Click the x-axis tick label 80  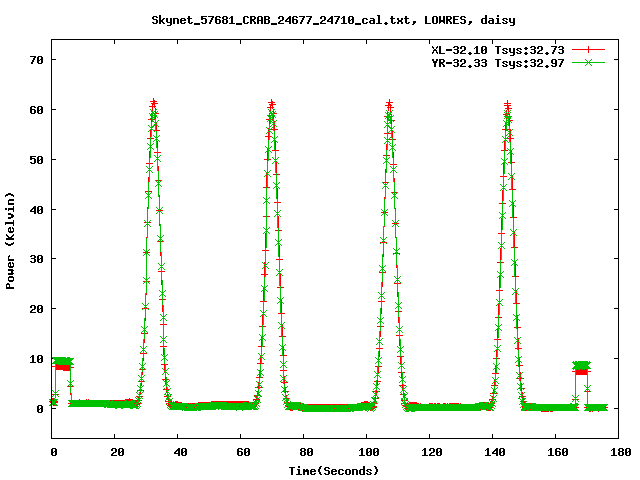tap(306, 452)
